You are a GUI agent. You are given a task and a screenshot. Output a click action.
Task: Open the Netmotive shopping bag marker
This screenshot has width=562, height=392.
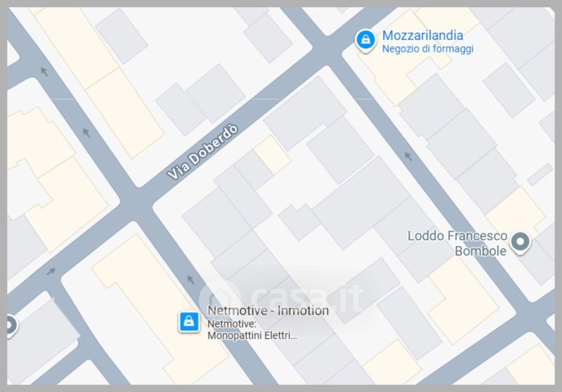pyautogui.click(x=189, y=322)
